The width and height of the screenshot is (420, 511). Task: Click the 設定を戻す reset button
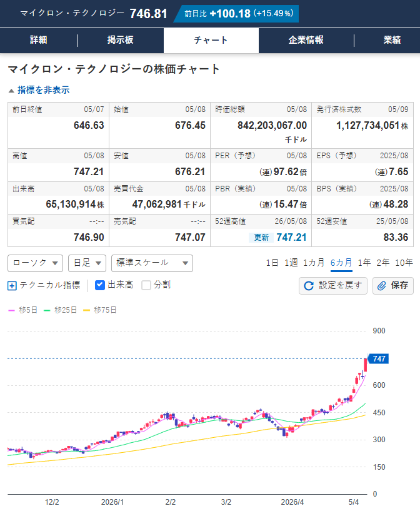[x=332, y=286]
